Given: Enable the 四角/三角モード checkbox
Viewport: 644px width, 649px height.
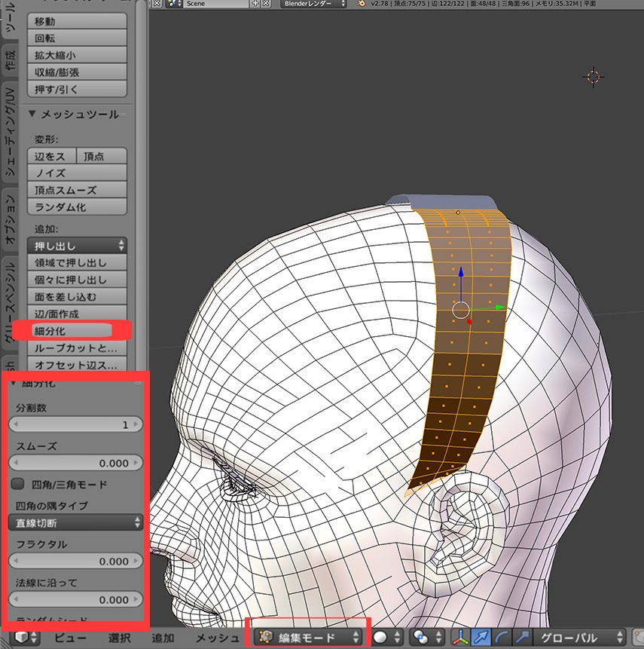Looking at the screenshot, I should click(17, 484).
